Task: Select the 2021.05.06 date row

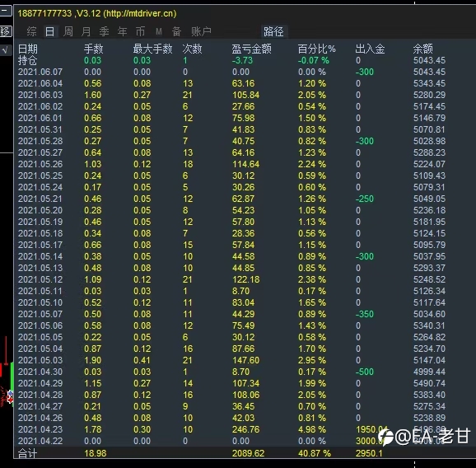Action: click(40, 325)
